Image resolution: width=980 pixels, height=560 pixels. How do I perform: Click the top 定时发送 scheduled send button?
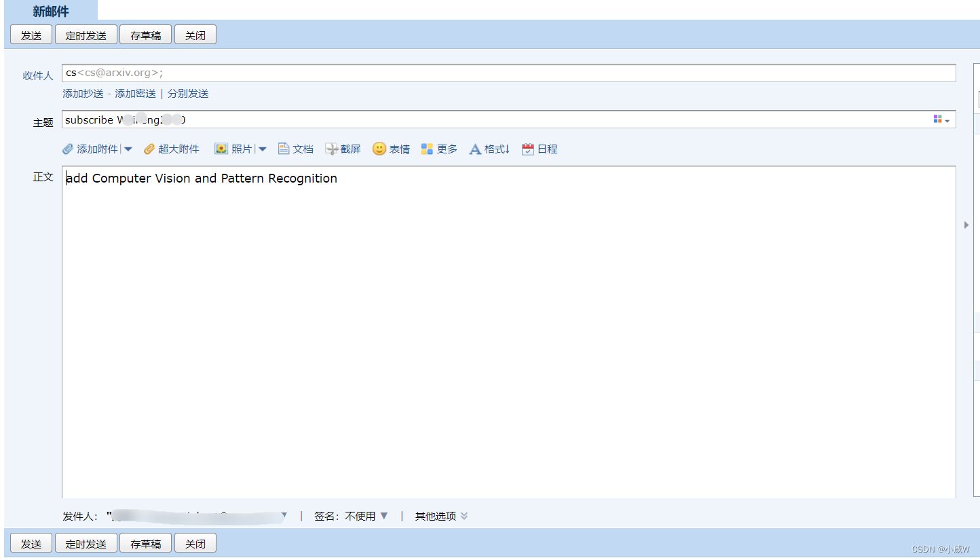coord(86,35)
